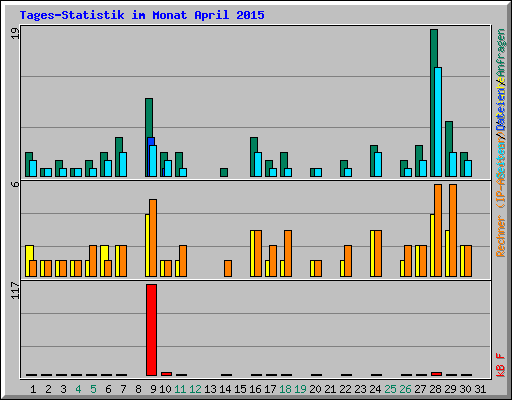Click the small red bar on day 28
Screen dimensions: 512x400
tap(436, 374)
